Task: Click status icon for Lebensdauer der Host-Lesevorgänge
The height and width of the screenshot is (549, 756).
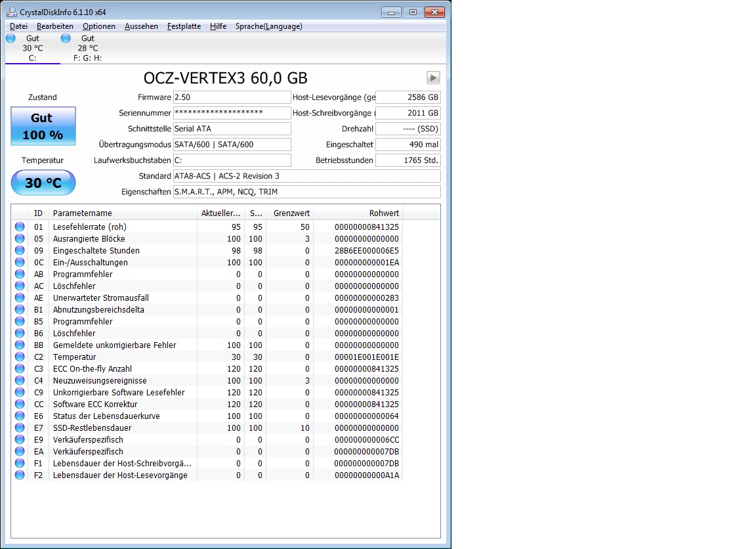Action: pos(20,475)
